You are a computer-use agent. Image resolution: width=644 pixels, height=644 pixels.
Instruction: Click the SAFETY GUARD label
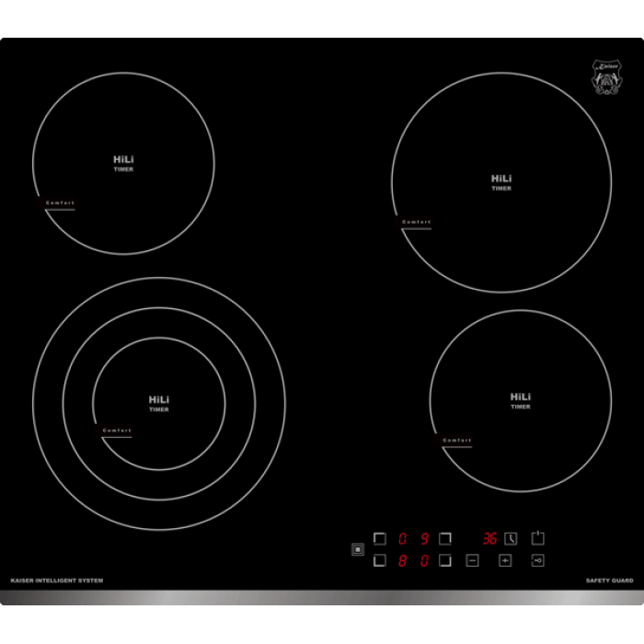608,581
